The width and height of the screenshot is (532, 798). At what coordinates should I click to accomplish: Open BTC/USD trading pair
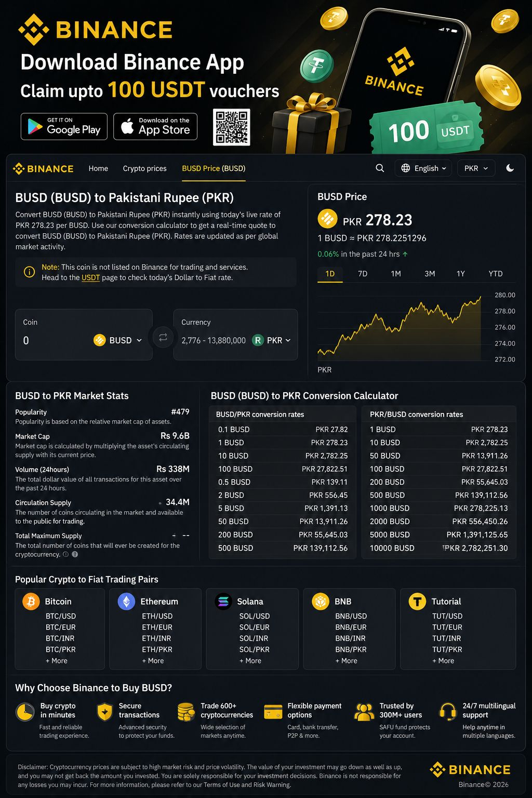[x=61, y=616]
